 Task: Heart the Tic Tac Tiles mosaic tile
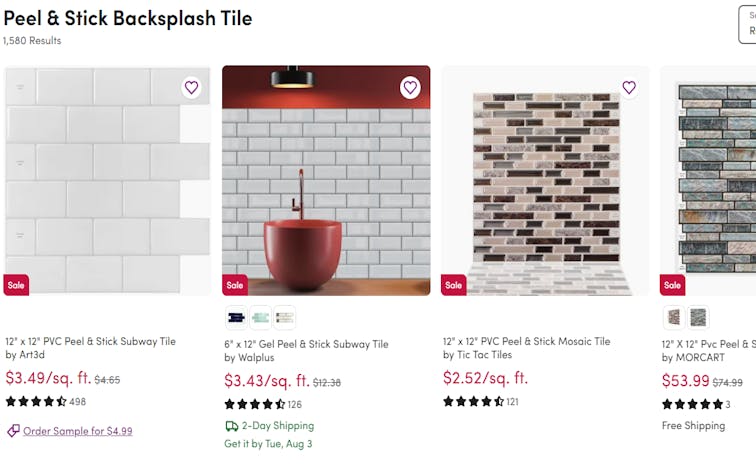[x=629, y=87]
